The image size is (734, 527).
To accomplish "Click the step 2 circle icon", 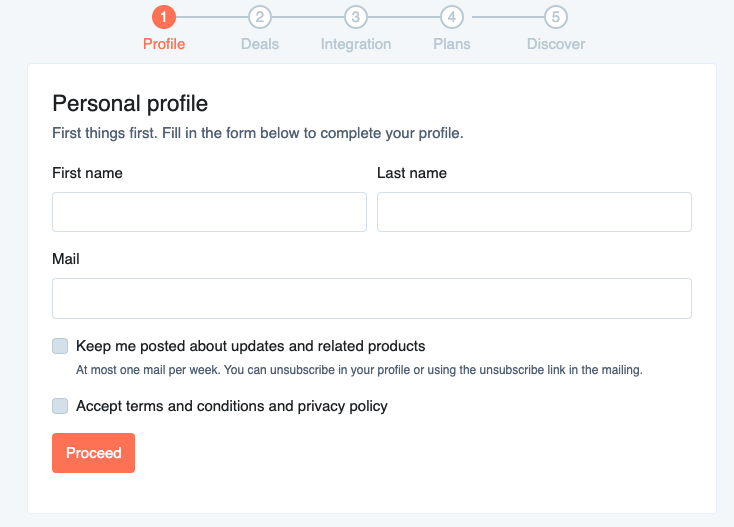I will [260, 17].
